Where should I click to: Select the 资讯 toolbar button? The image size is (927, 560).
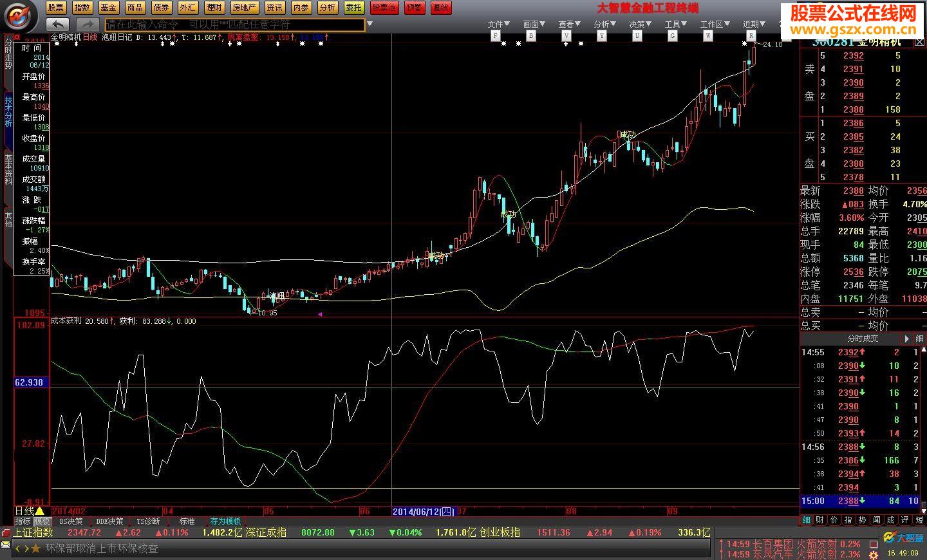[274, 8]
